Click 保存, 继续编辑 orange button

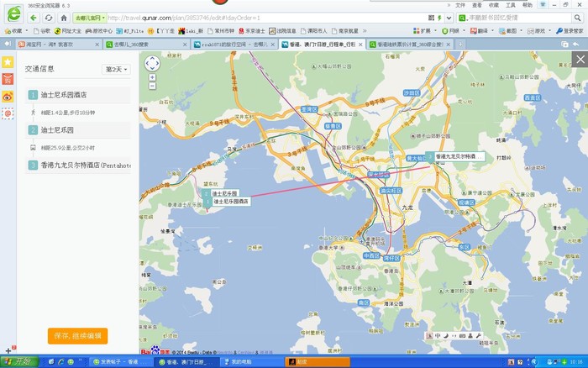tap(77, 335)
